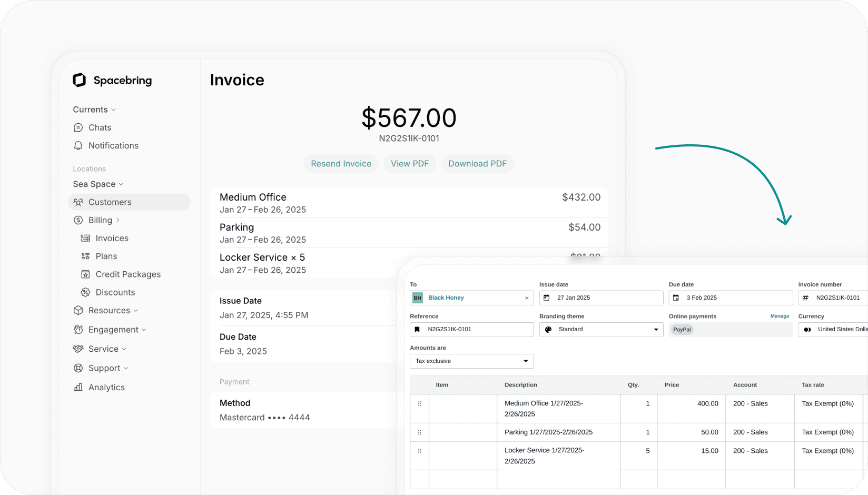Remove Black Honey with the x icon

(527, 298)
